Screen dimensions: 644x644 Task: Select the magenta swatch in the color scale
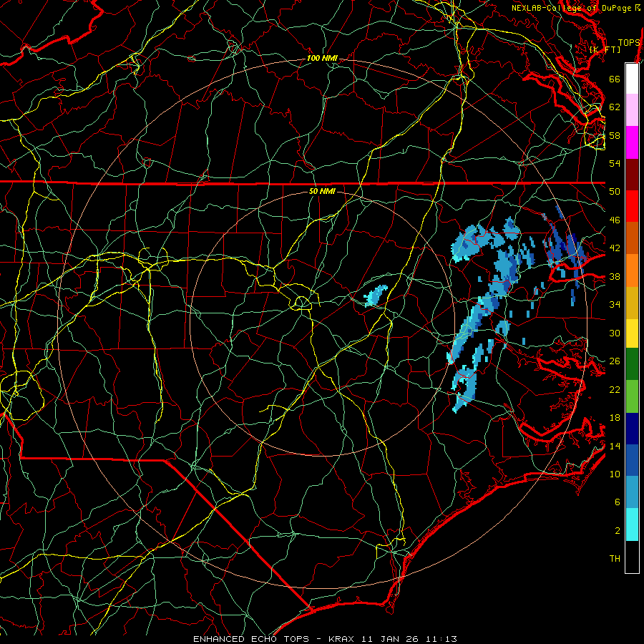[632, 142]
